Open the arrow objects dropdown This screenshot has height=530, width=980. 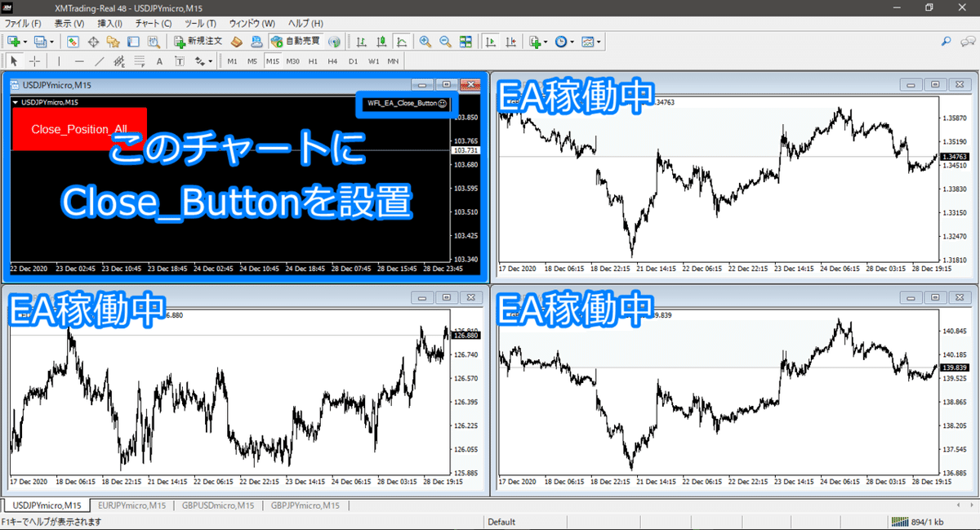pos(209,60)
